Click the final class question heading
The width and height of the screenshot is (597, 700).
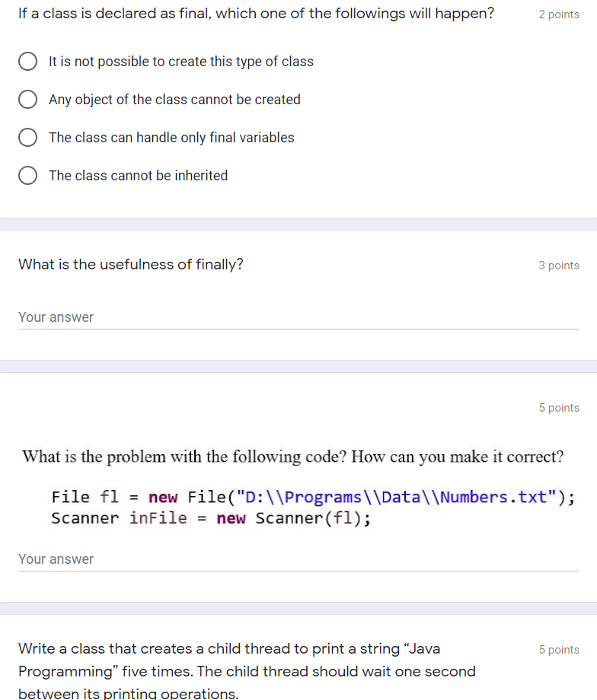(x=256, y=14)
